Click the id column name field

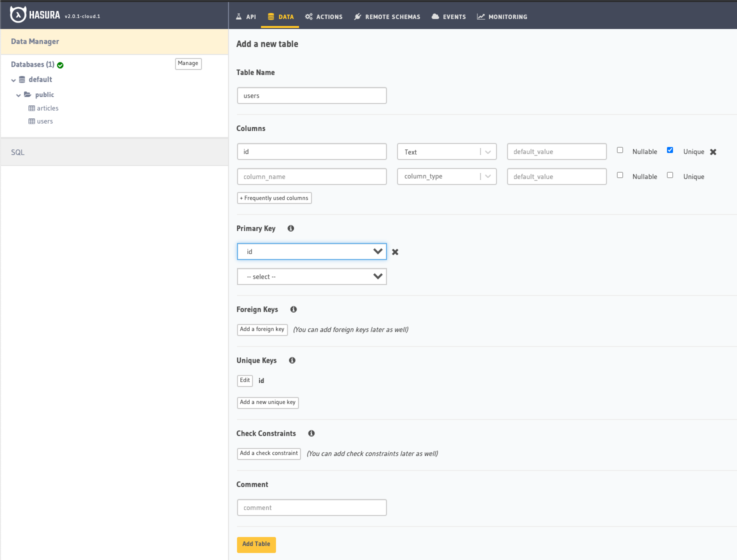point(312,151)
